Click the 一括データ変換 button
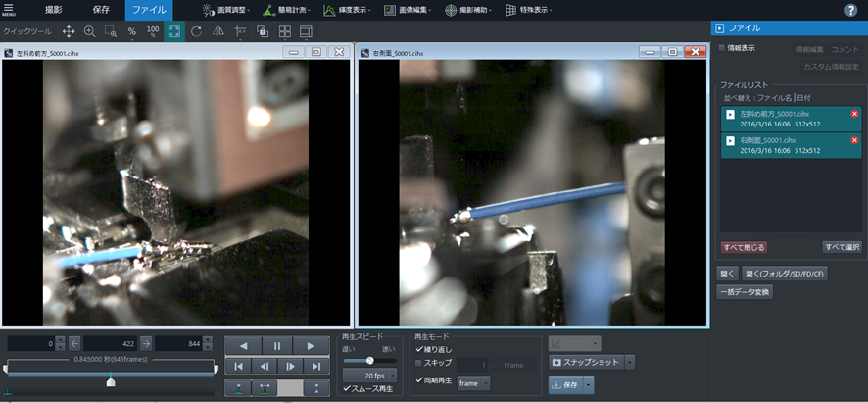This screenshot has height=403, width=868. pos(745,292)
